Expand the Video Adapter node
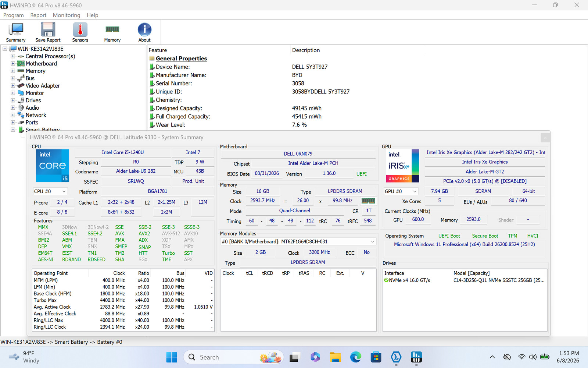Image resolution: width=588 pixels, height=368 pixels. (13, 86)
